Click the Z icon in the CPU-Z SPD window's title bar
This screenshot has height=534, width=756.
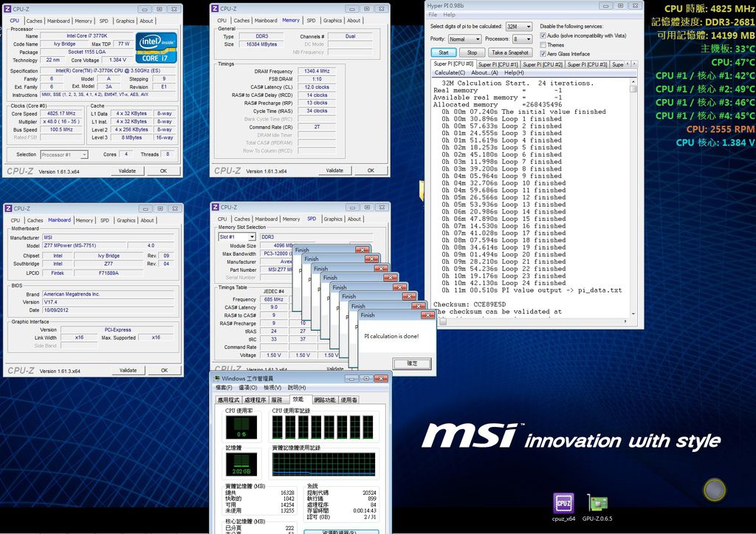pyautogui.click(x=216, y=207)
